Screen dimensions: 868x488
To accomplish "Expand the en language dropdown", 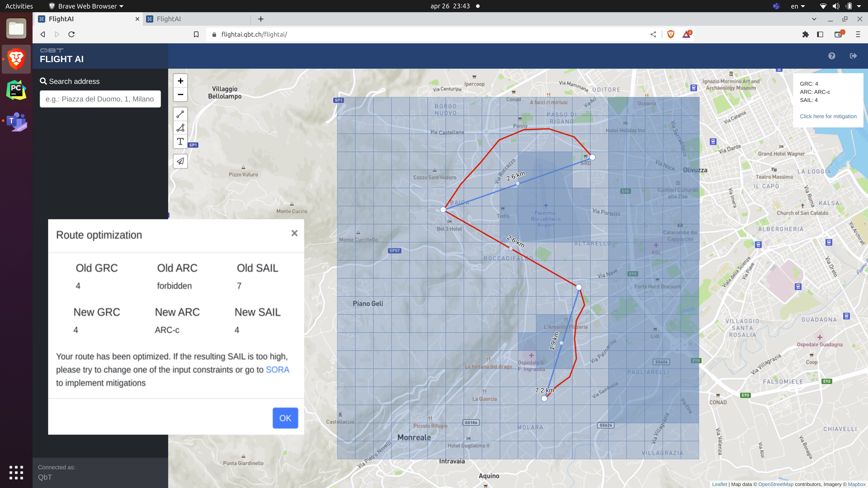I will point(798,6).
